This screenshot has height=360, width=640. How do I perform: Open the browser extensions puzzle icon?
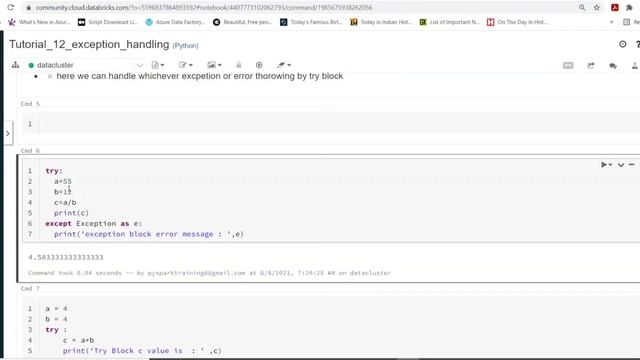pos(629,8)
